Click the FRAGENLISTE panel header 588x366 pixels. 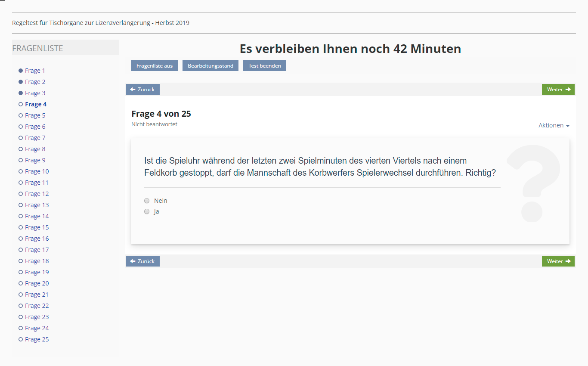pos(65,48)
